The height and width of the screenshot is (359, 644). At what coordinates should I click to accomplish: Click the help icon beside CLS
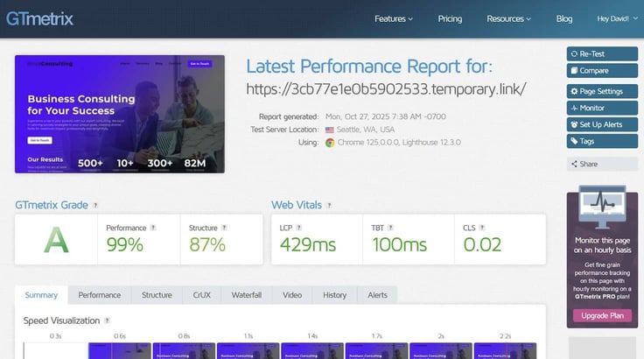click(482, 228)
